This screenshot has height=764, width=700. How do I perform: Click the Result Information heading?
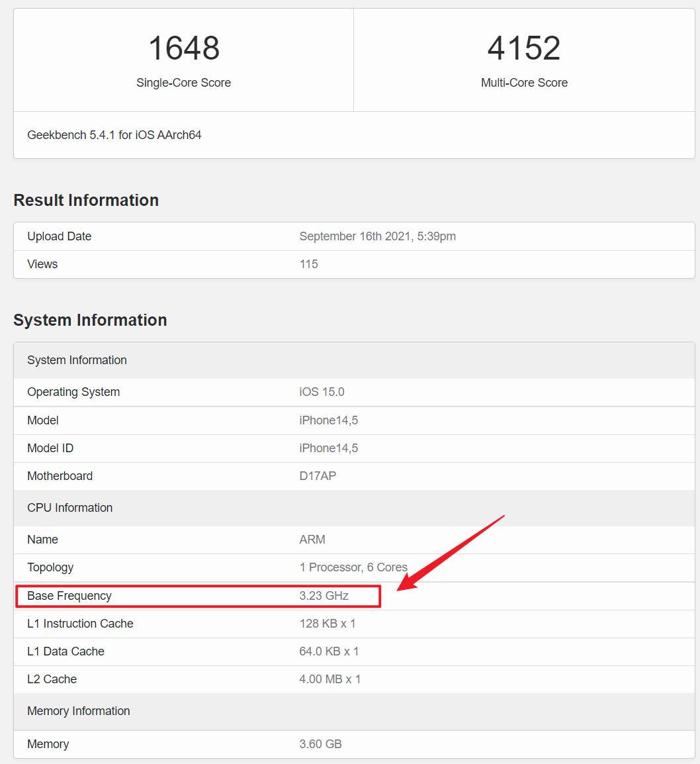coord(86,200)
